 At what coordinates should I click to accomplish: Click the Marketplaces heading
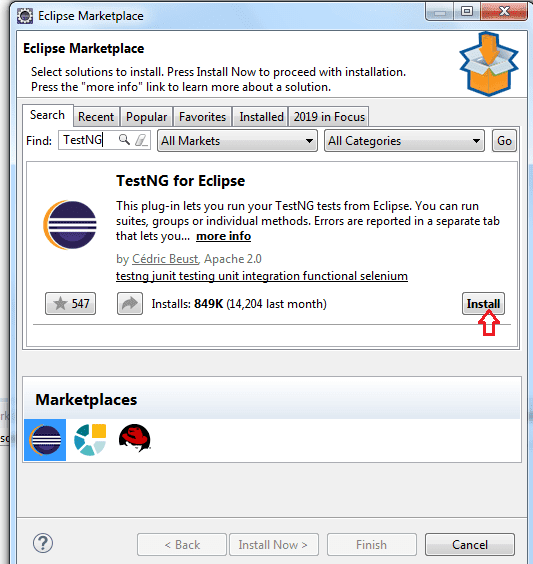click(86, 400)
